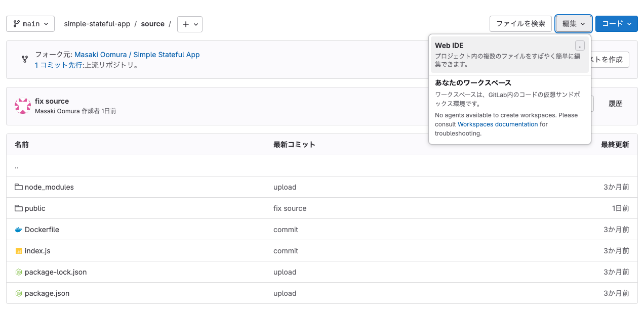
Task: Click the あなたのワークスペース heading
Action: click(473, 83)
